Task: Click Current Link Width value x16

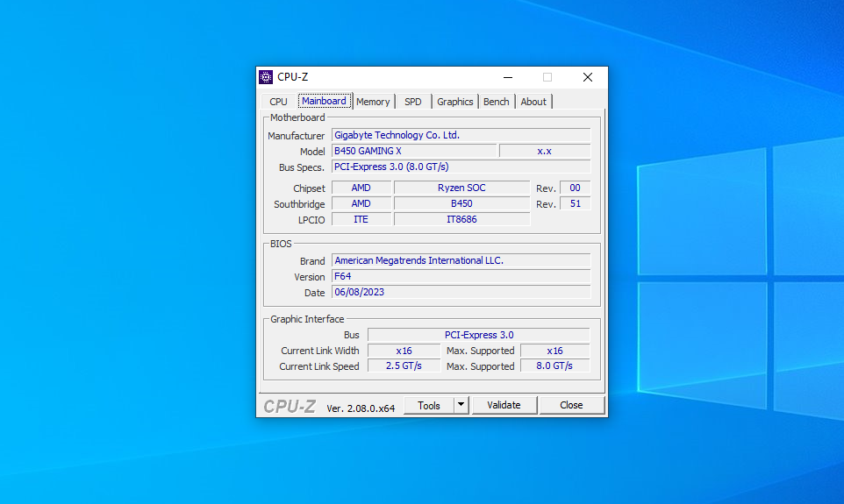Action: [x=404, y=351]
